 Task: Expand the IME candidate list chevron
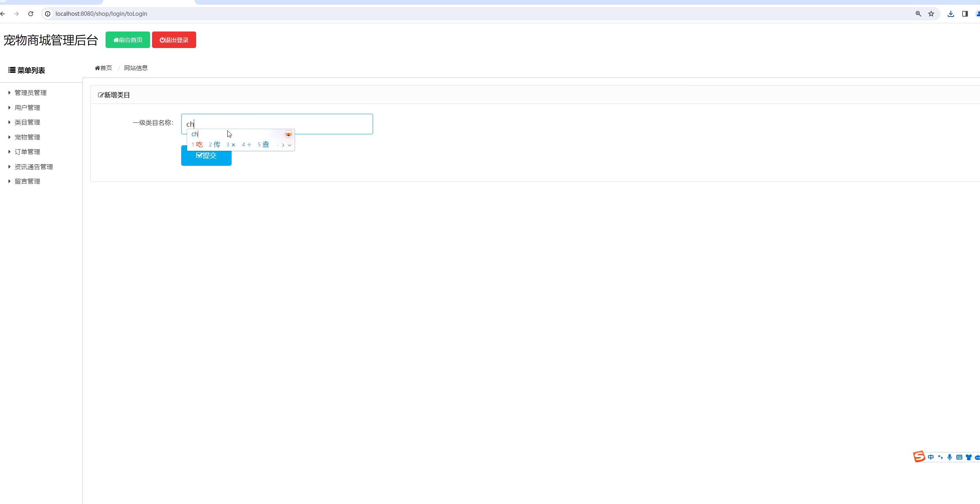(290, 145)
